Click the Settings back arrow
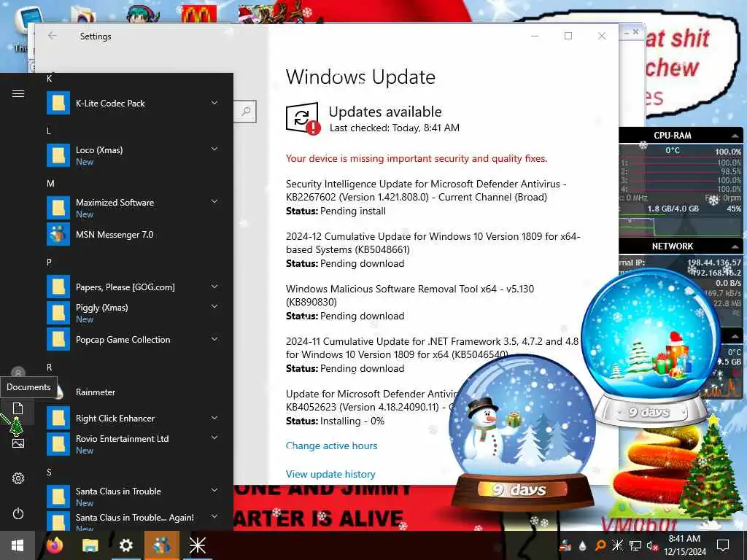 coord(52,36)
